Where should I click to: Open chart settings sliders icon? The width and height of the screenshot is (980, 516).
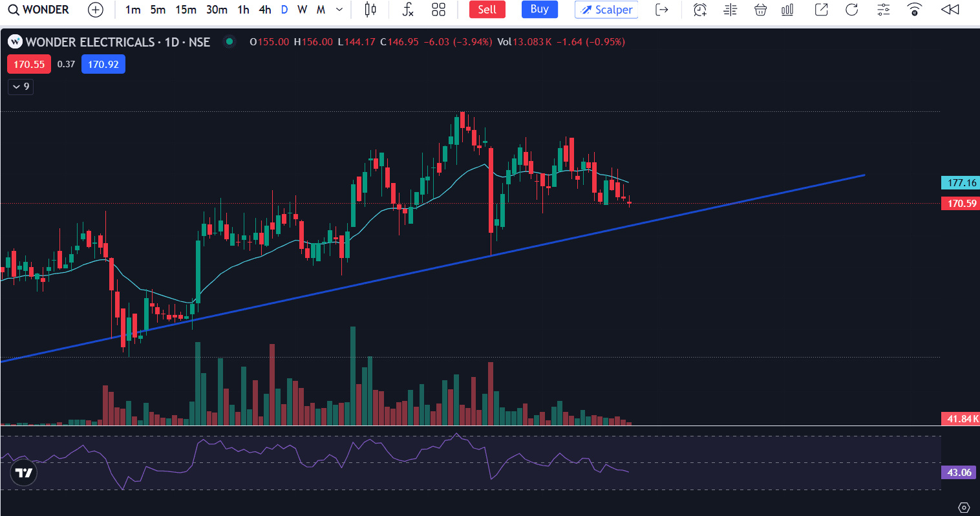tap(883, 10)
